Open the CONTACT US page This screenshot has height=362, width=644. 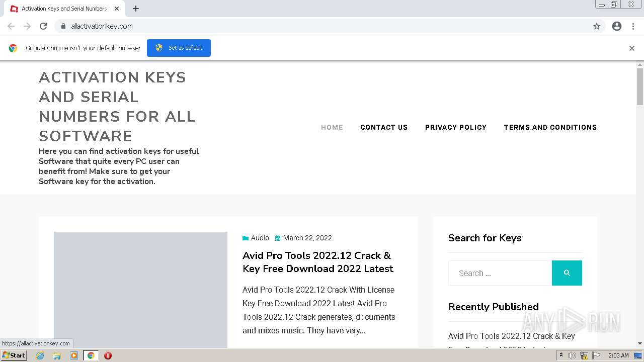click(384, 127)
